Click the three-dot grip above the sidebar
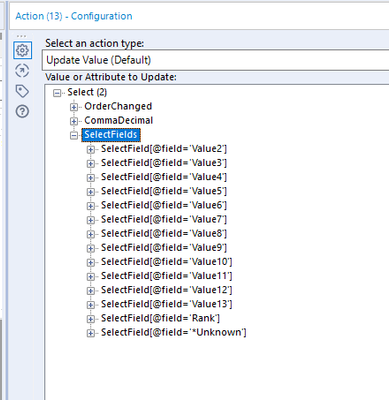The width and height of the screenshot is (389, 400). (21, 36)
